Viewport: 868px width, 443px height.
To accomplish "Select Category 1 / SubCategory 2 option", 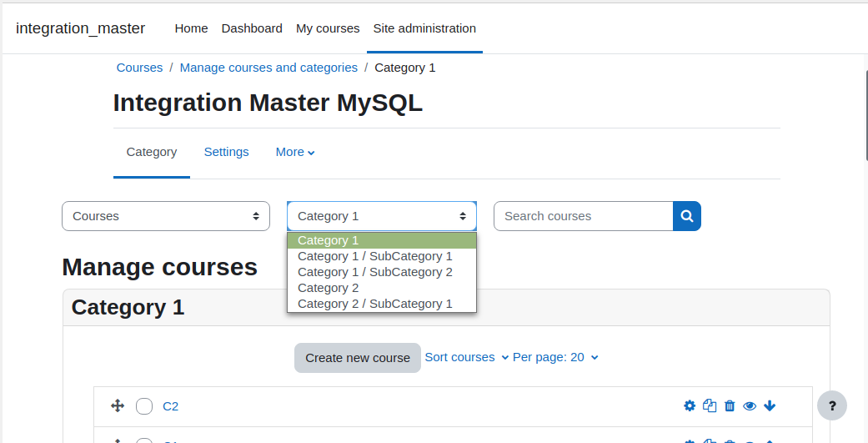I will pyautogui.click(x=381, y=273).
